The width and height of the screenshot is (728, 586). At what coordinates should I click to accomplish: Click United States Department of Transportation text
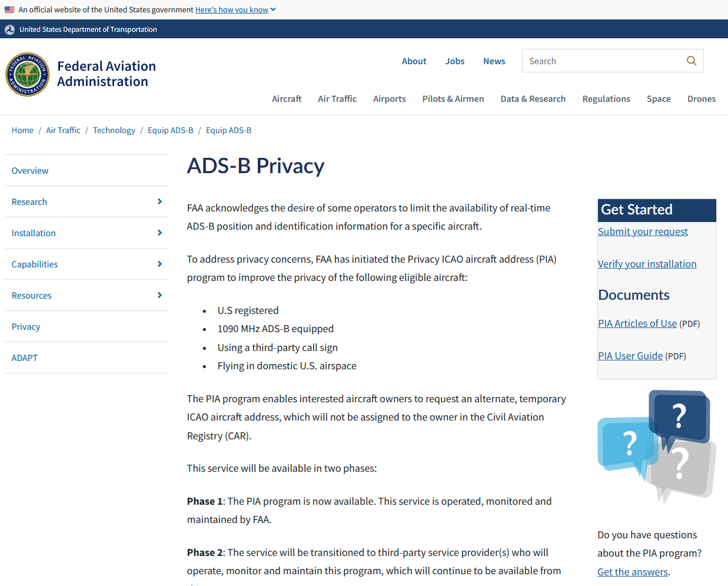click(x=88, y=29)
